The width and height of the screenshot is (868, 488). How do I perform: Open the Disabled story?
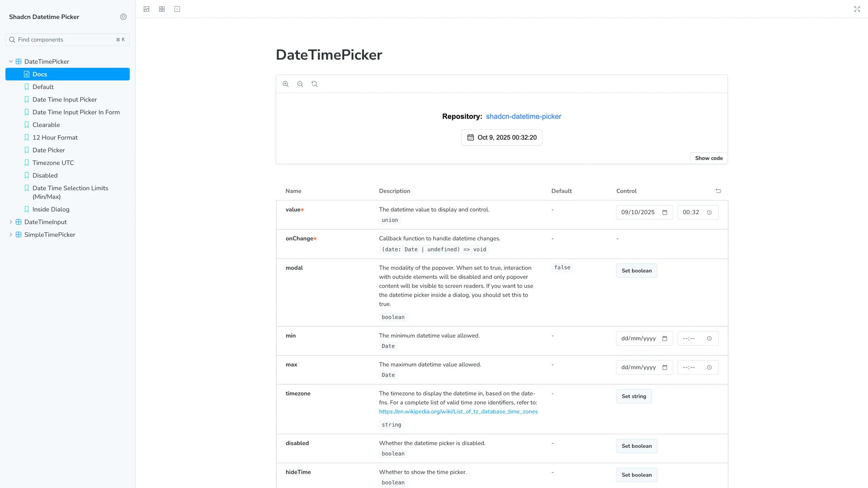[67, 175]
